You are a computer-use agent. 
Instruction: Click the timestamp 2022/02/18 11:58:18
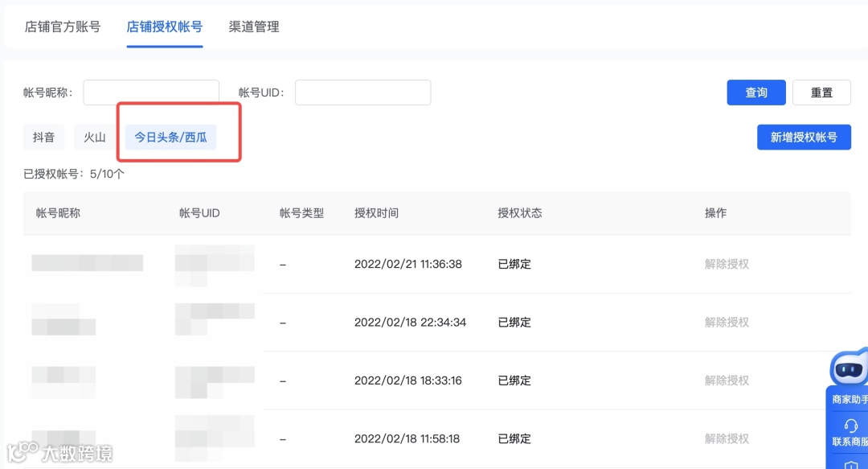(407, 438)
